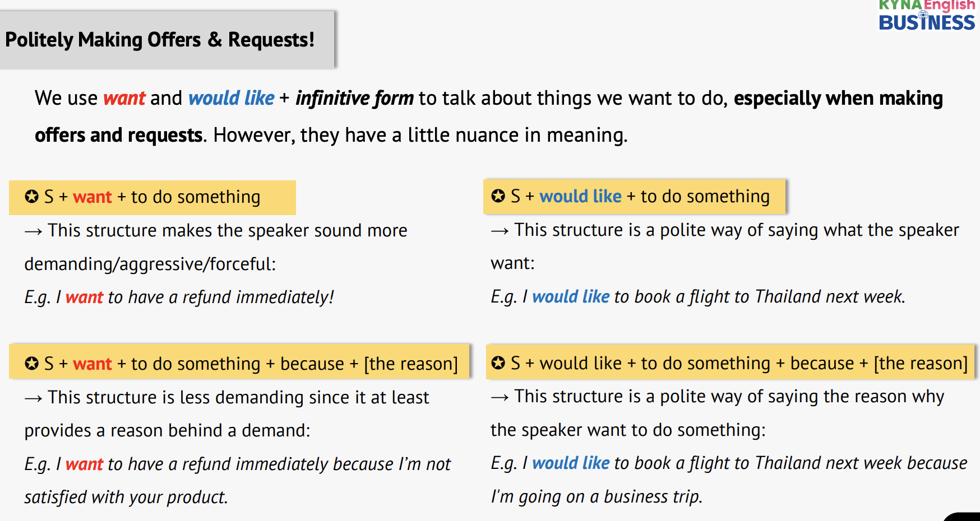Click arrow before "polite way of saying what"
Screen dimensions: 980x521
tap(500, 230)
